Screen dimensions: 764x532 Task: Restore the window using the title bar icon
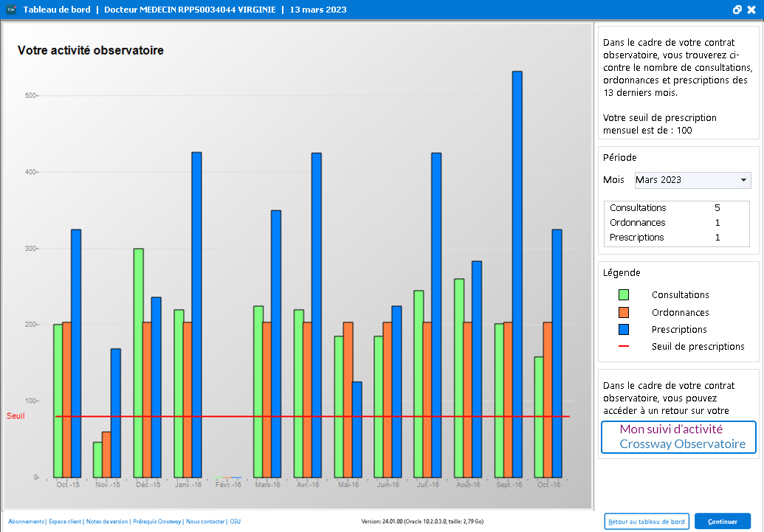coord(737,10)
